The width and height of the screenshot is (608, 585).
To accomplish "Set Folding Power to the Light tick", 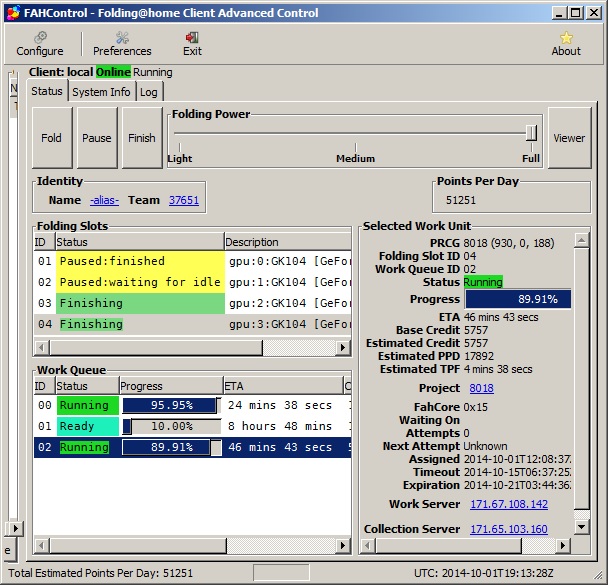I will (180, 147).
